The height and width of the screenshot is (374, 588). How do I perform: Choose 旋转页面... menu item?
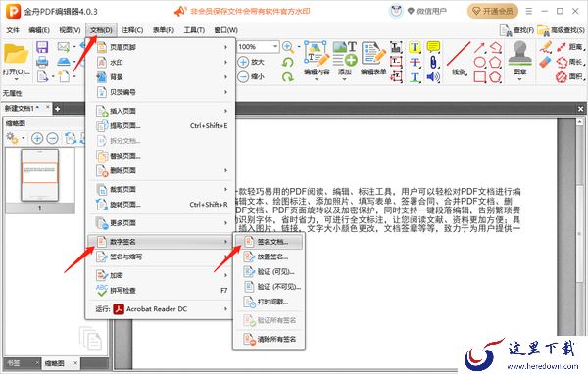(x=161, y=205)
